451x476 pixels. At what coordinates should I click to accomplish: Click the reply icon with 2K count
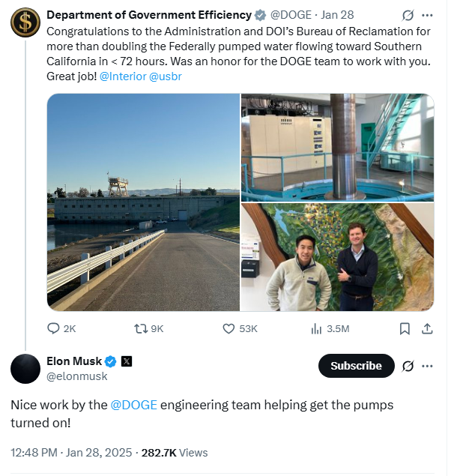pyautogui.click(x=54, y=328)
